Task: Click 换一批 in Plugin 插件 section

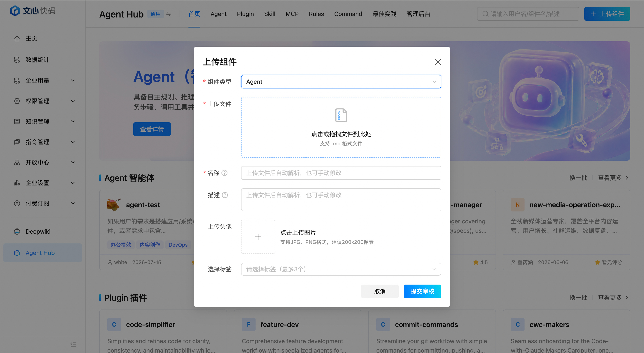Action: (578, 298)
